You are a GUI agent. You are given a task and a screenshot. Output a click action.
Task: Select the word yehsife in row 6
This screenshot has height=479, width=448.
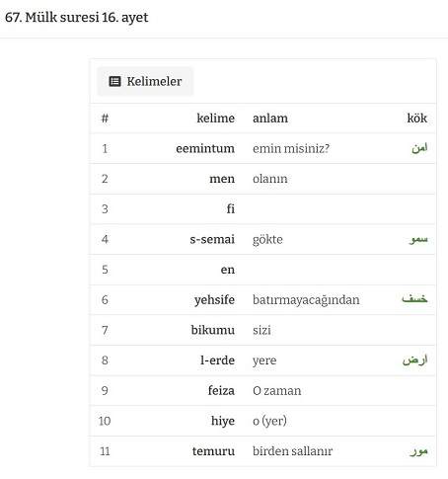[x=214, y=300]
